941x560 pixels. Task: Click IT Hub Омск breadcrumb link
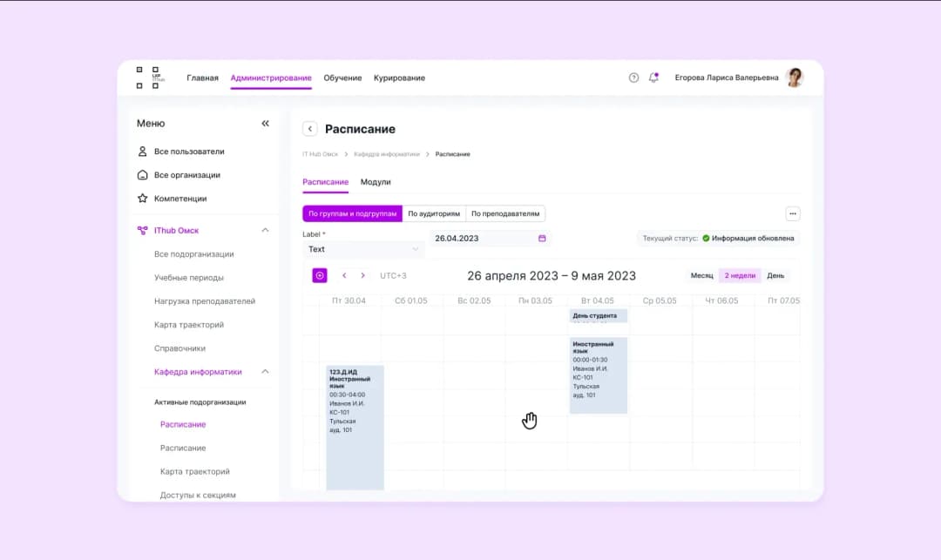coord(320,154)
